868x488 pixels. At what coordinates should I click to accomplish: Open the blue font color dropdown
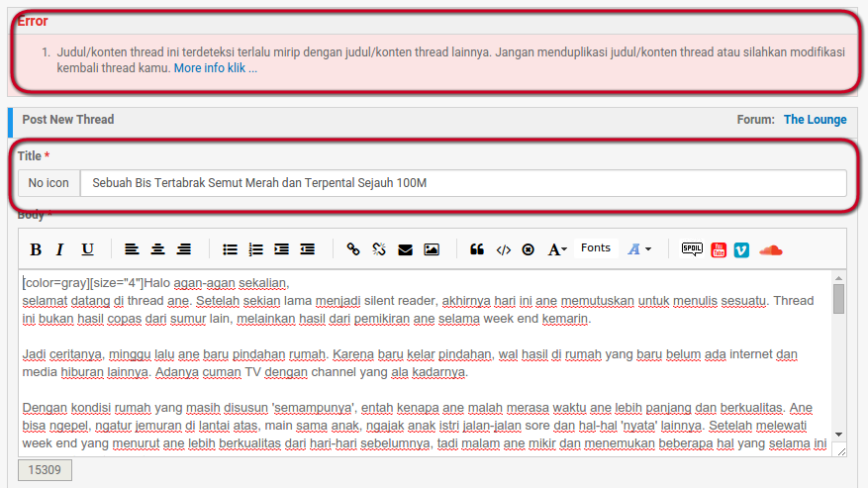(638, 249)
